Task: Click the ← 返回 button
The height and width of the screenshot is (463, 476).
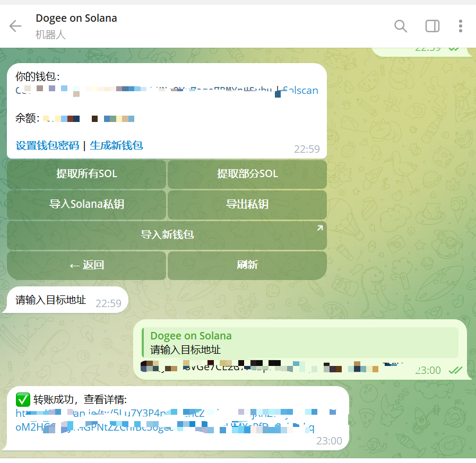Action: click(86, 265)
